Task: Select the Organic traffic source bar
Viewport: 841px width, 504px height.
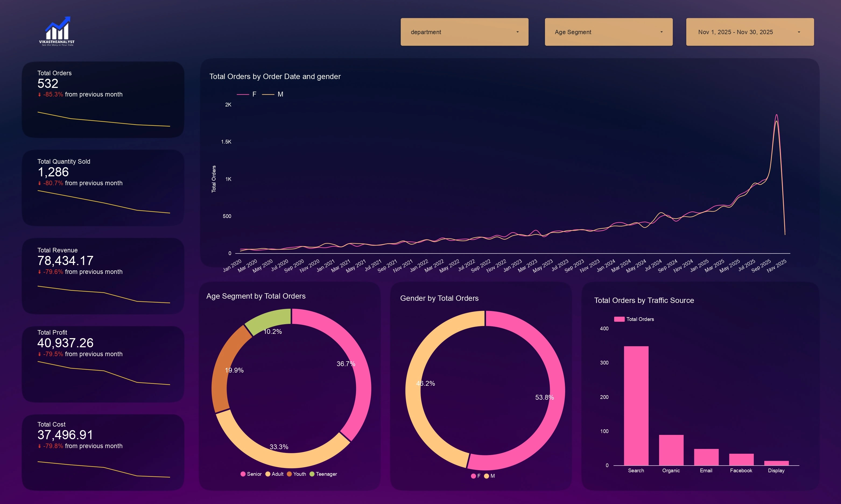Action: (671, 450)
